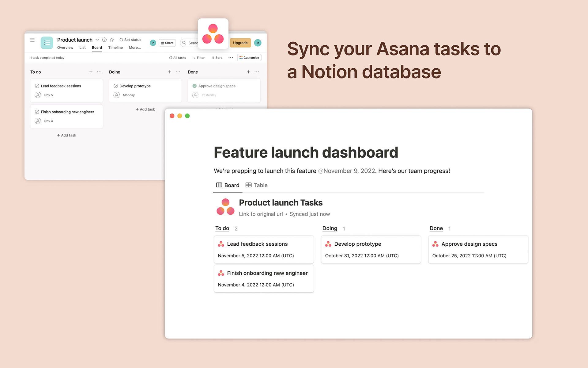Add a task with Done column plus icon
The image size is (588, 368).
tap(248, 72)
